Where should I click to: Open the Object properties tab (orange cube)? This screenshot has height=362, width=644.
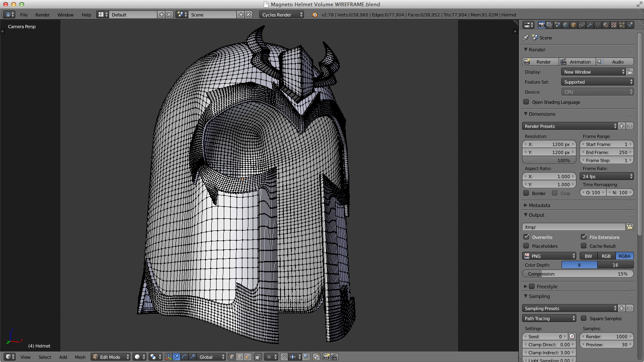pos(574,25)
